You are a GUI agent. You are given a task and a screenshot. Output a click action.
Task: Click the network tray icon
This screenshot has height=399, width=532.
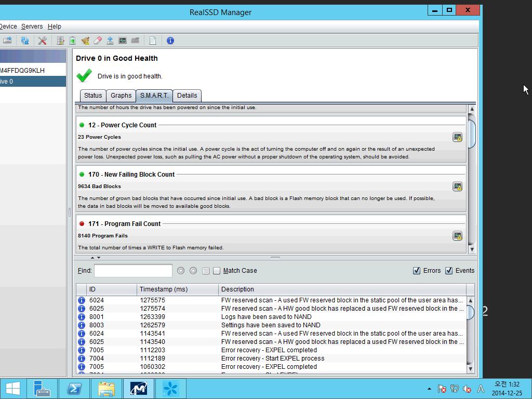pyautogui.click(x=455, y=389)
